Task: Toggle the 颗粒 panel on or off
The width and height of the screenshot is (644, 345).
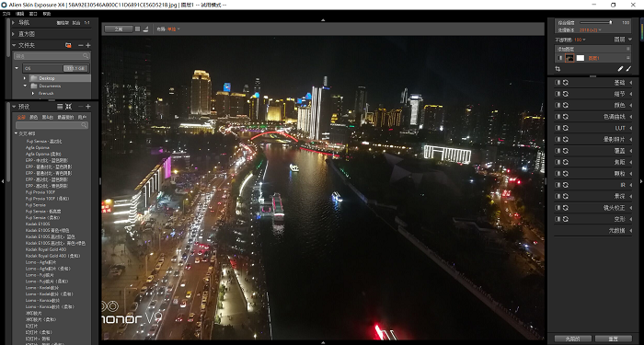Action: [558, 174]
